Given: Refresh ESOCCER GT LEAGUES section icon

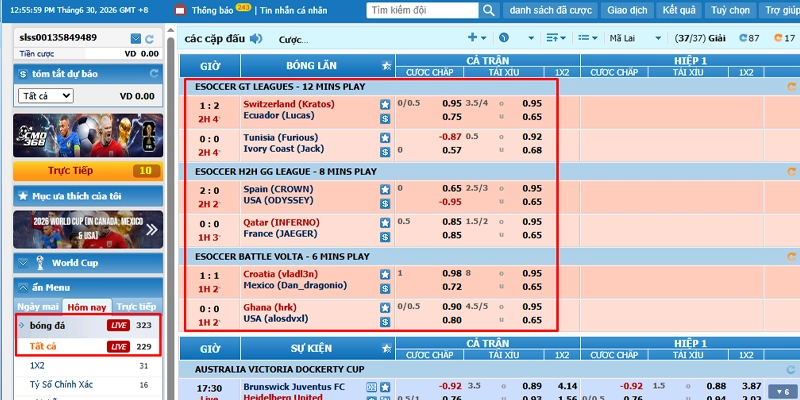Looking at the screenshot, I should (x=791, y=87).
